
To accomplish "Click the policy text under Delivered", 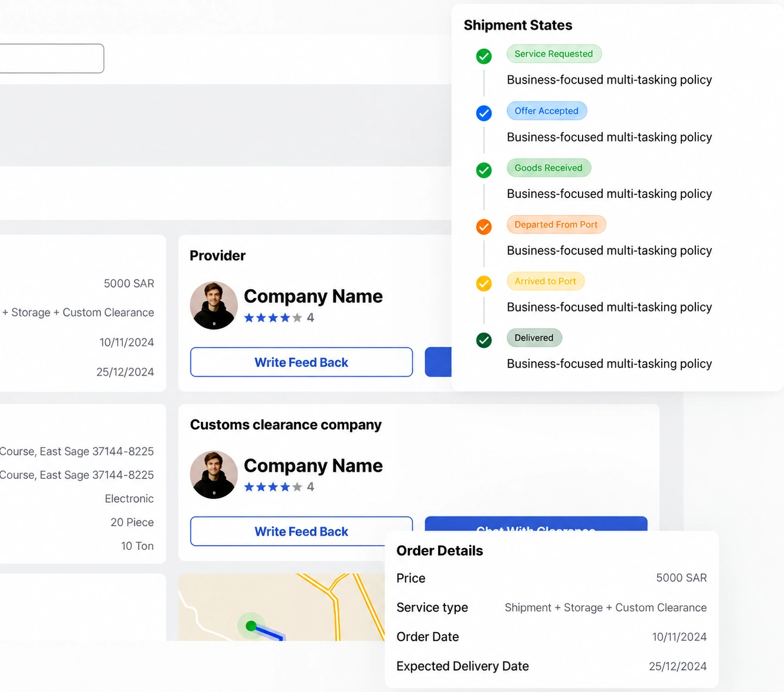I will pos(610,364).
